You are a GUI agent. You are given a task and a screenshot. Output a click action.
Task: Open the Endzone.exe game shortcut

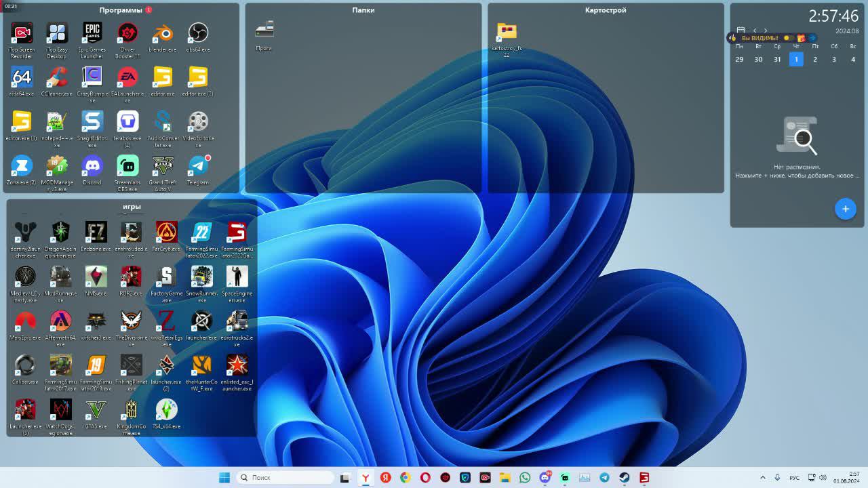(x=96, y=237)
